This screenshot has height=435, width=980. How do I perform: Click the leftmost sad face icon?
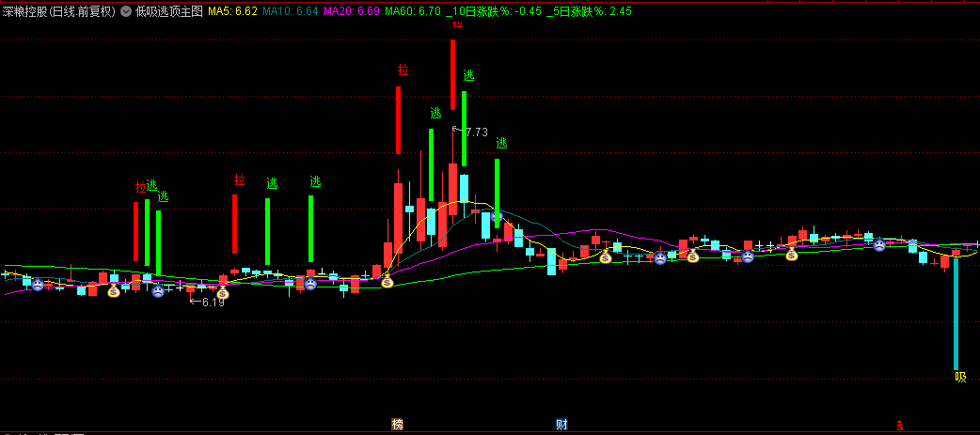click(38, 286)
